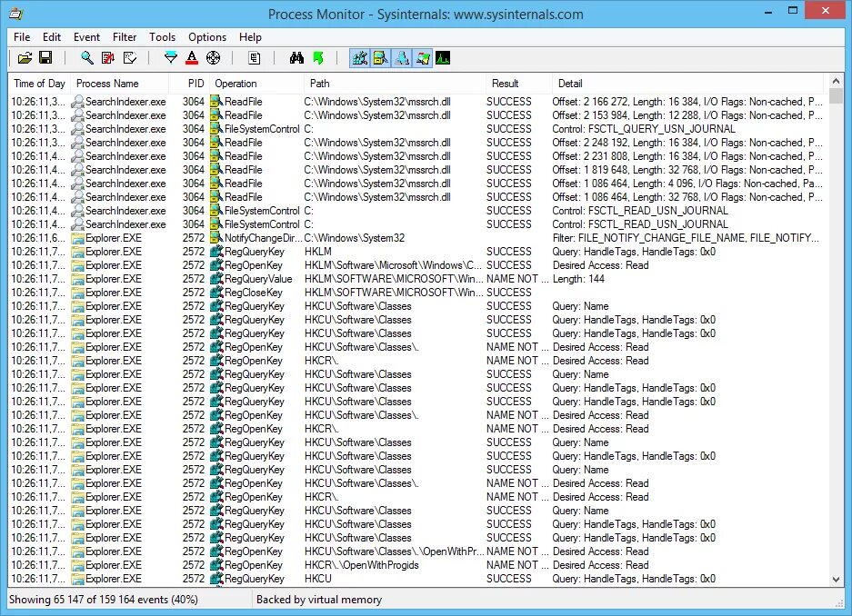Screen dimensions: 852x616
Task: Click the PID column header
Action: 189,84
